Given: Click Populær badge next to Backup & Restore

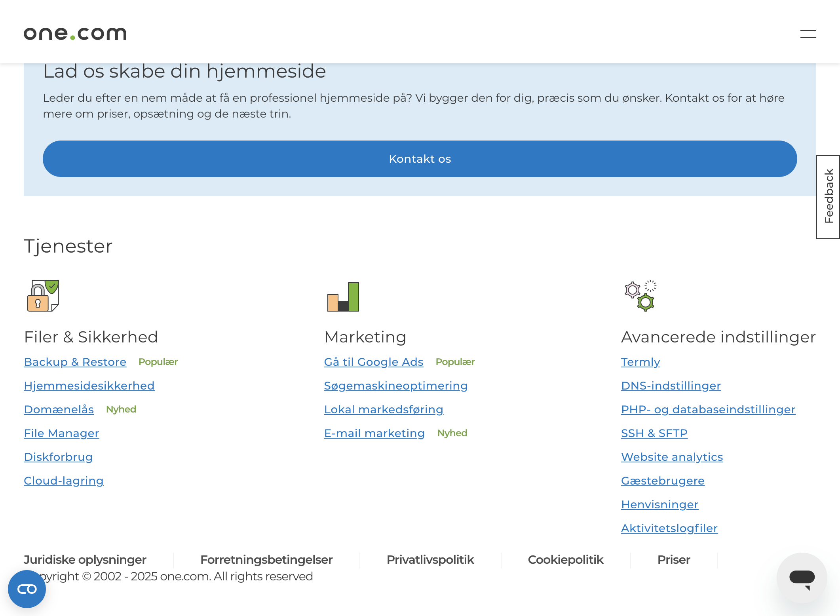Looking at the screenshot, I should (158, 362).
